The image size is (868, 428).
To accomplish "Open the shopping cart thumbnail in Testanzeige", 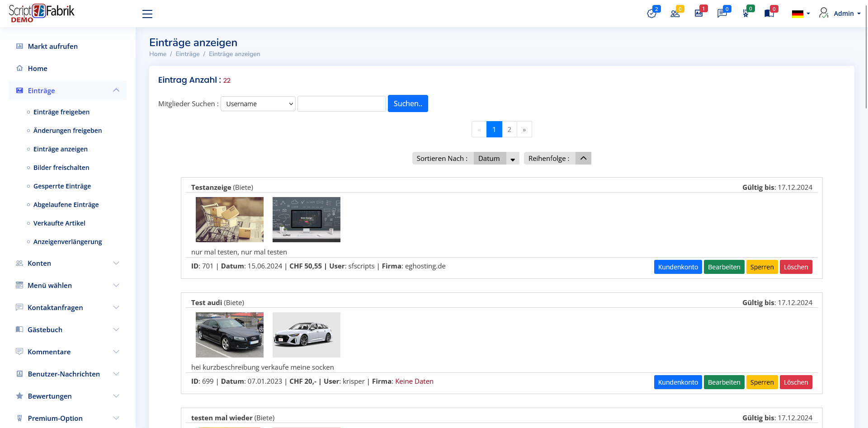I will tap(230, 220).
